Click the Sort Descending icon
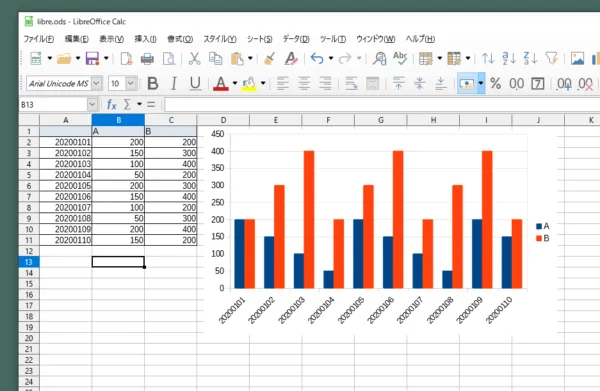 tap(530, 59)
